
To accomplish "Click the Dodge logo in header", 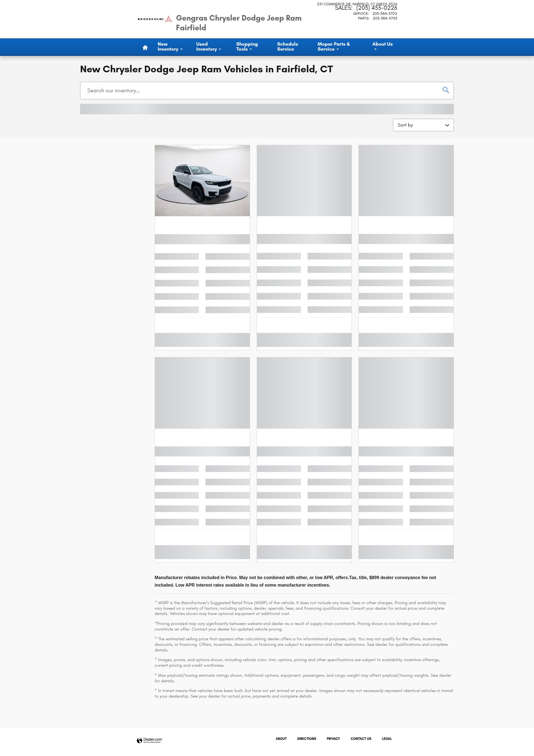I will [155, 19].
